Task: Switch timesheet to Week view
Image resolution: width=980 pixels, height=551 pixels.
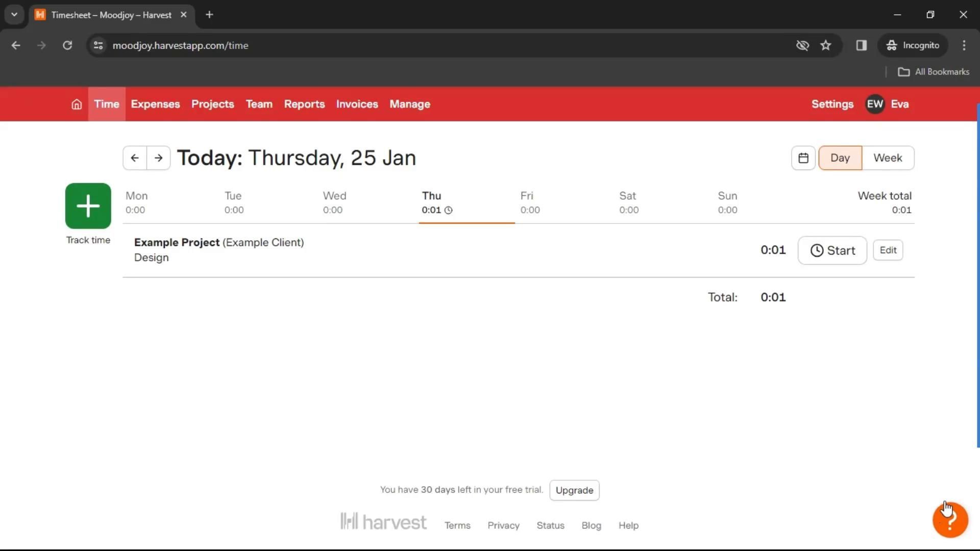Action: click(887, 158)
